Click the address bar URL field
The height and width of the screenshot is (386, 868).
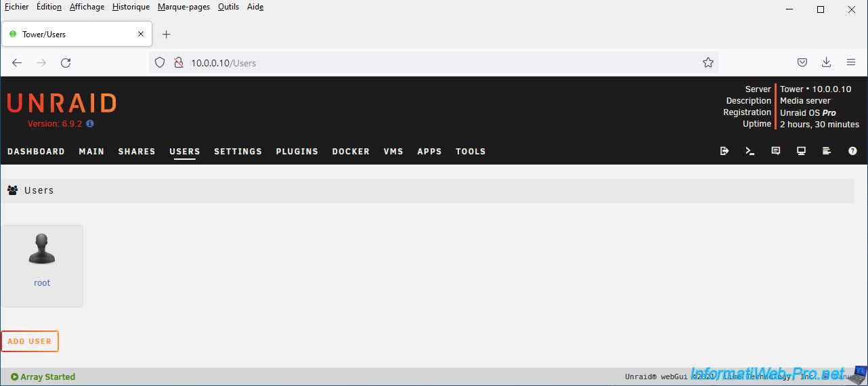[x=433, y=62]
